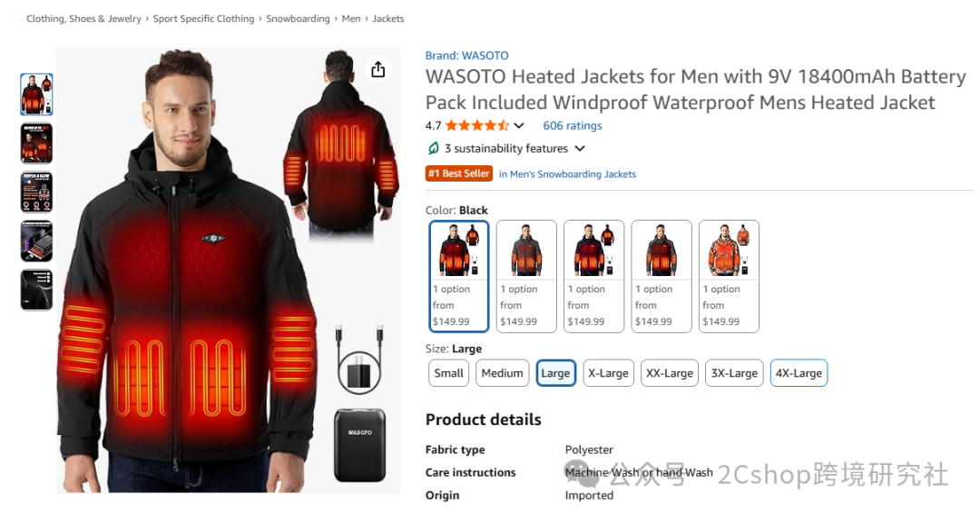980x513 pixels.
Task: Open the 606 ratings link
Action: click(x=573, y=125)
